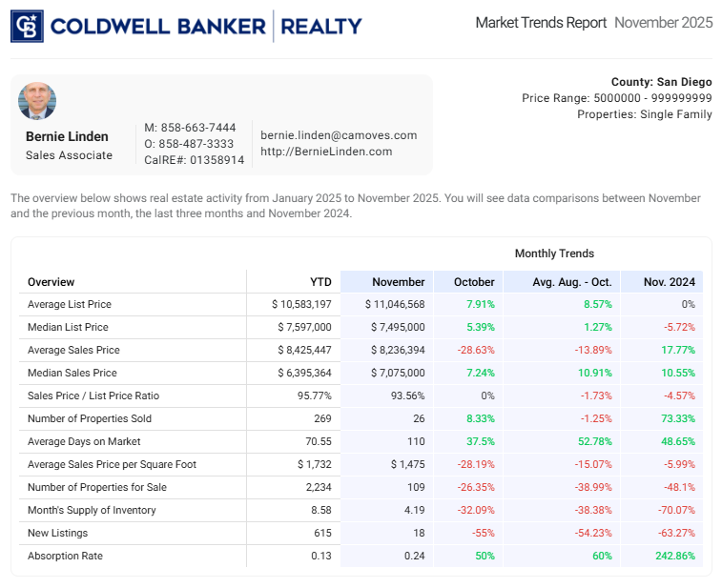Click the Monthly Trends heading
The height and width of the screenshot is (588, 722).
(x=554, y=253)
